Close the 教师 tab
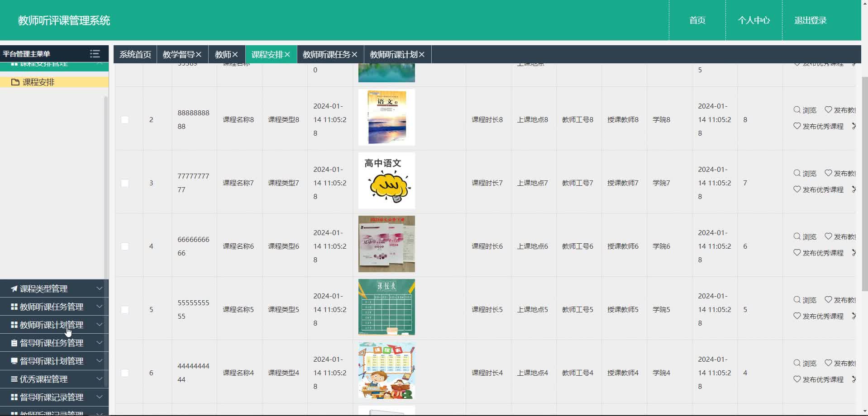Image resolution: width=868 pixels, height=416 pixels. [x=235, y=54]
